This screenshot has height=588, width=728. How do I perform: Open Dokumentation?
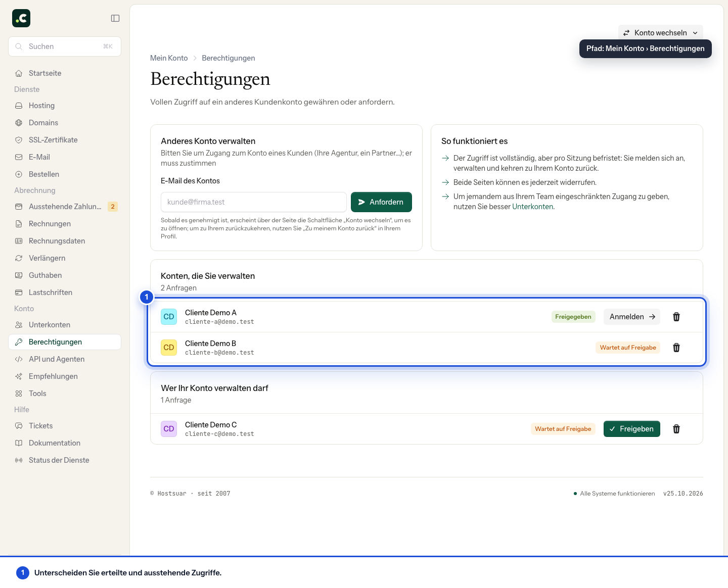(x=65, y=443)
